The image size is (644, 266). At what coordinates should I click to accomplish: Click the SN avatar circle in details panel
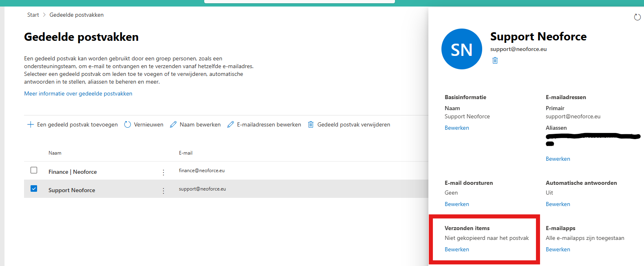point(462,49)
